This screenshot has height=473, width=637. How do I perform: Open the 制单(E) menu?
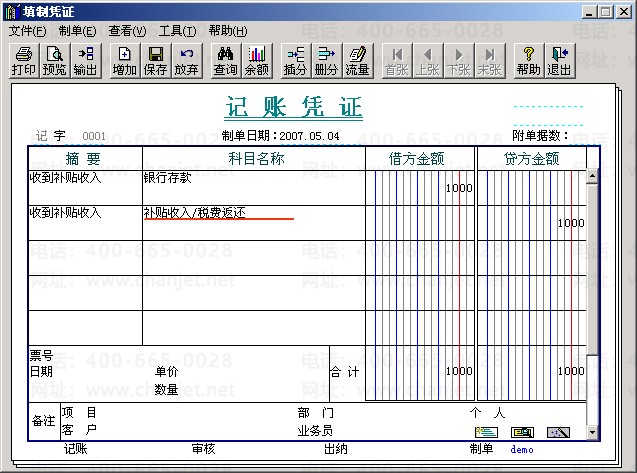[78, 31]
